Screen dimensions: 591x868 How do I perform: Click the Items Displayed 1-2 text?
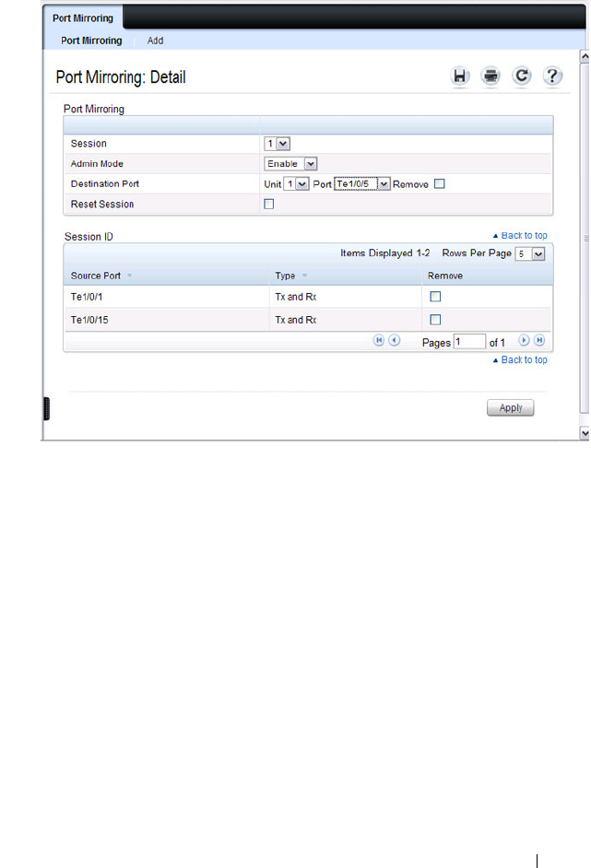pos(385,253)
